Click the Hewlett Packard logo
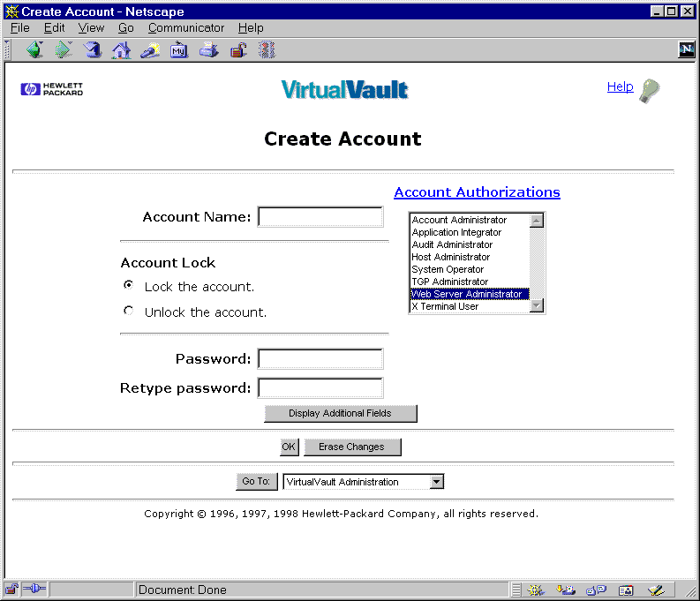Image resolution: width=700 pixels, height=601 pixels. tap(52, 89)
